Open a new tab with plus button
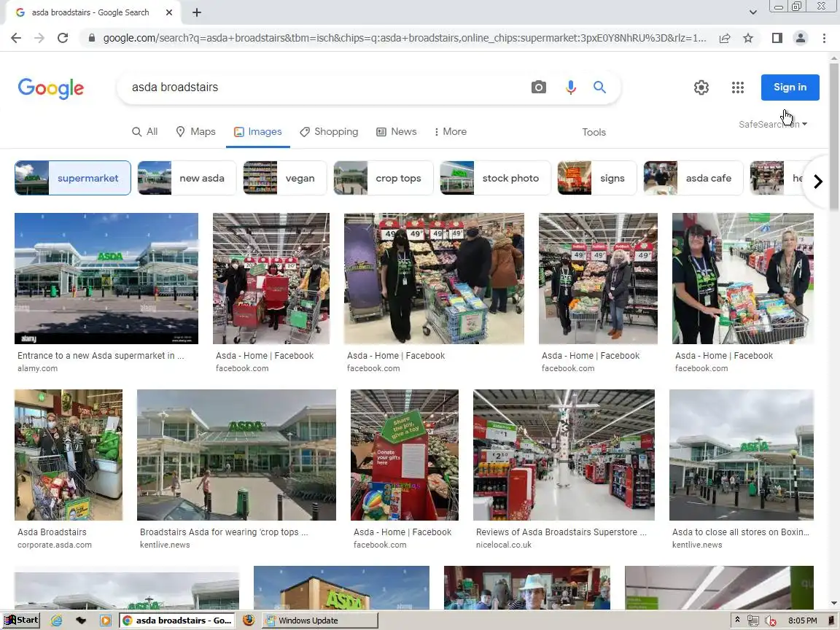The height and width of the screenshot is (630, 840). 197,12
